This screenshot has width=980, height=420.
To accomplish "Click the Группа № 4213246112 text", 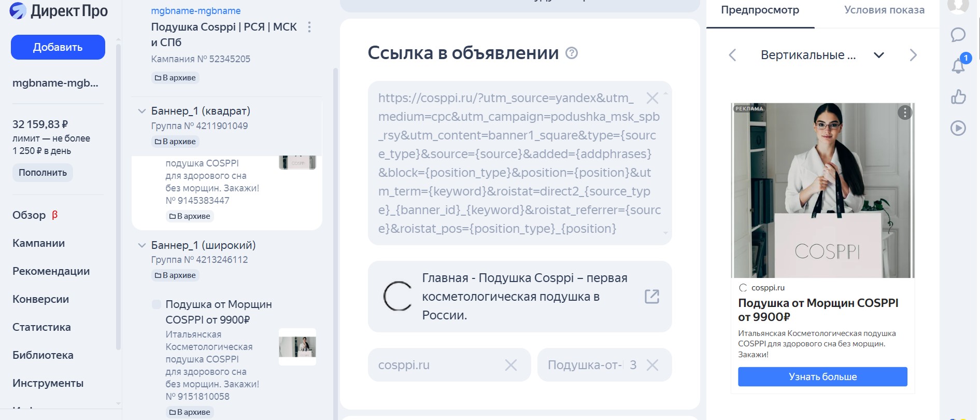I will [200, 260].
